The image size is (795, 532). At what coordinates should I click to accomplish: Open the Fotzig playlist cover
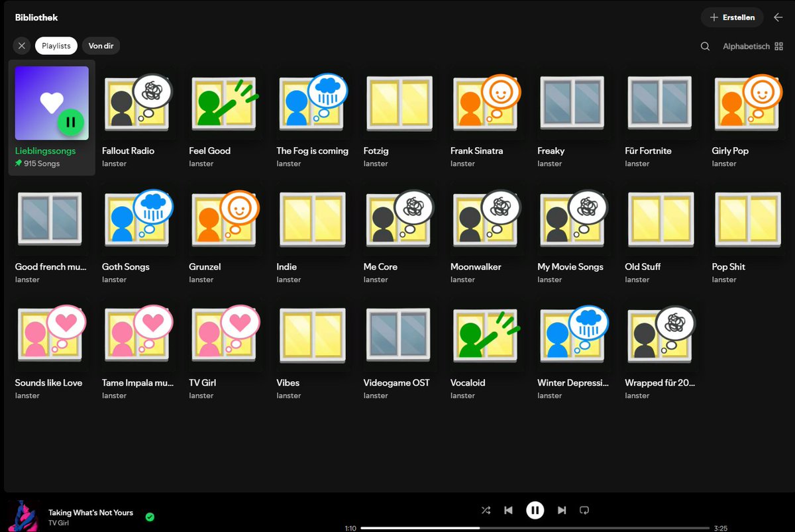400,103
